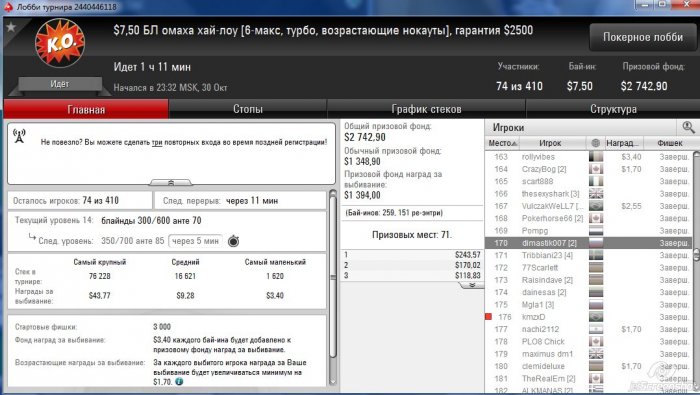Click the K.O. tournament badge

(60, 43)
